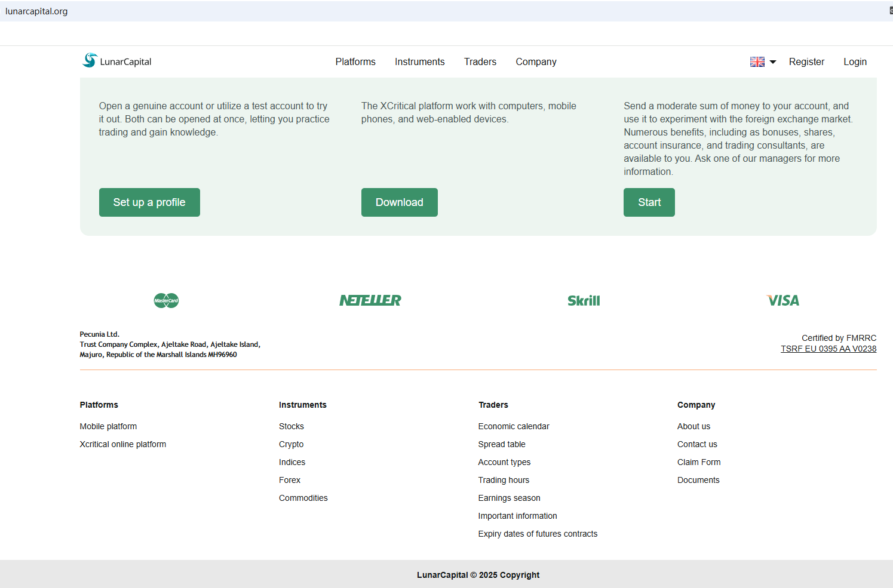Click the Start button
The height and width of the screenshot is (588, 893).
click(x=649, y=202)
